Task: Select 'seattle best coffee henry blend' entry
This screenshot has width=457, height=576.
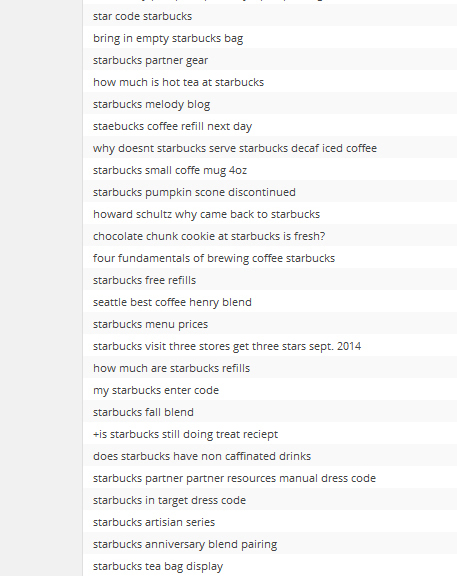Action: 172,302
